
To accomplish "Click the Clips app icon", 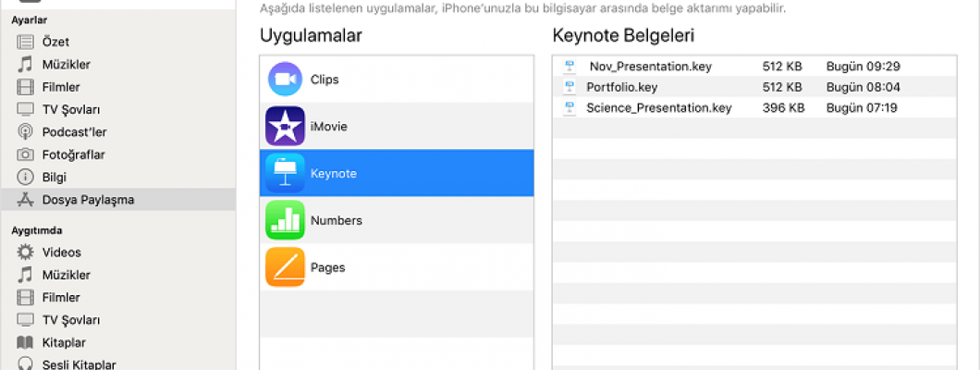I will [x=285, y=80].
